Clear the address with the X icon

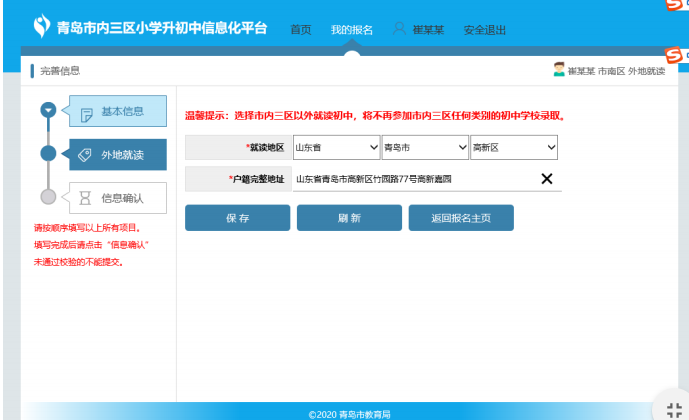[x=546, y=179]
